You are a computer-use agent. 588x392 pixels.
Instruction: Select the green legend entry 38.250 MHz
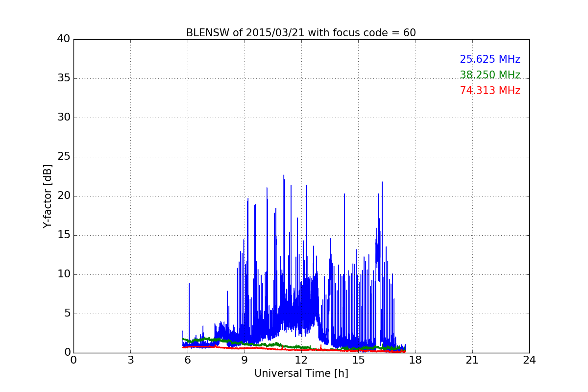pyautogui.click(x=490, y=75)
